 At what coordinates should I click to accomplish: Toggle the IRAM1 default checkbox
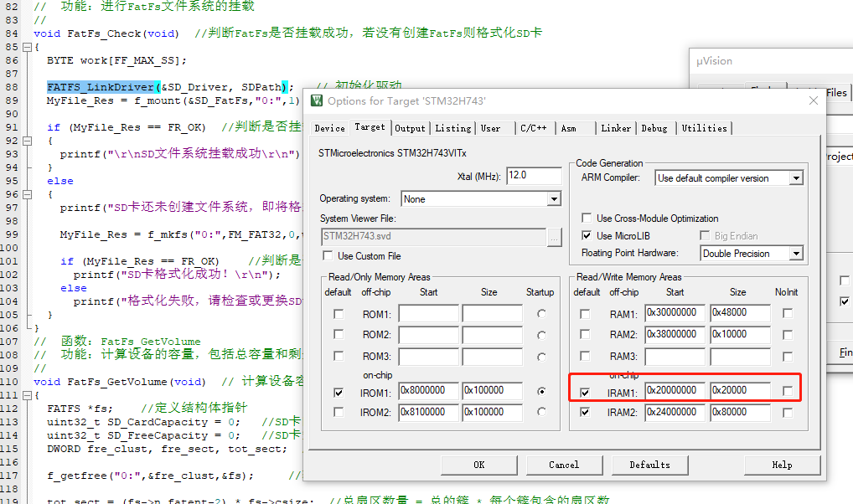click(x=585, y=392)
